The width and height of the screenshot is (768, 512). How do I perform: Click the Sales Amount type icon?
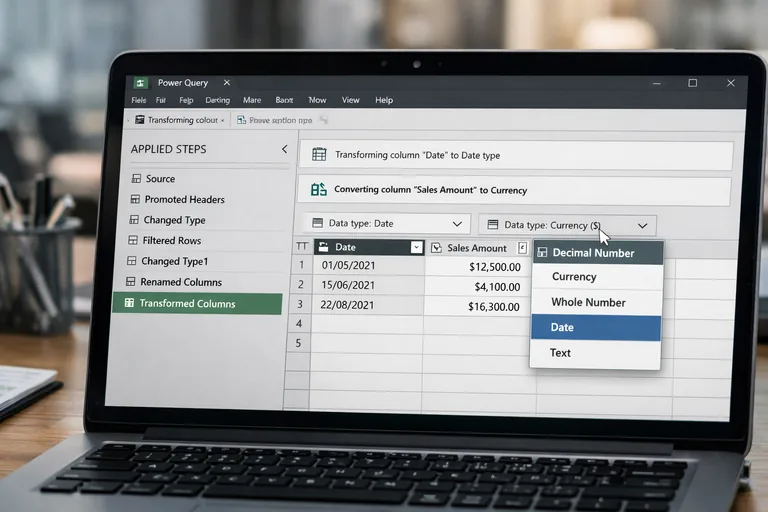point(436,248)
